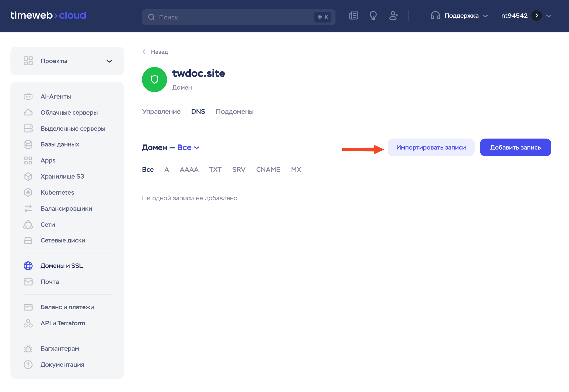Click the Хранилище S3 cube icon
The image size is (569, 392).
[28, 177]
